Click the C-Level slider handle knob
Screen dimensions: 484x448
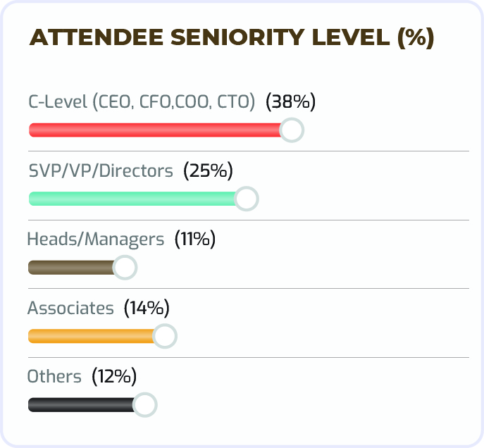pyautogui.click(x=292, y=130)
